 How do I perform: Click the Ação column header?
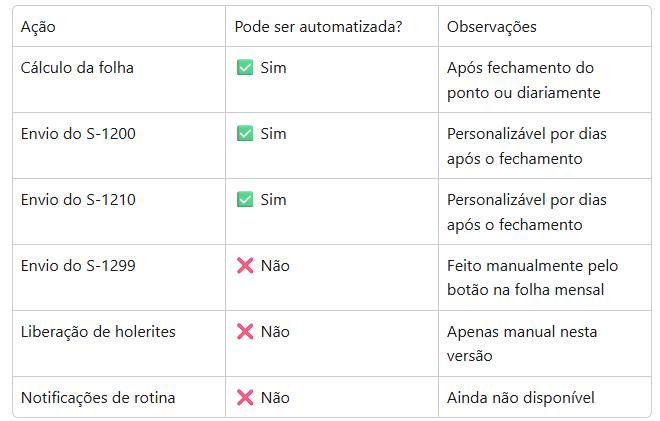[40, 26]
